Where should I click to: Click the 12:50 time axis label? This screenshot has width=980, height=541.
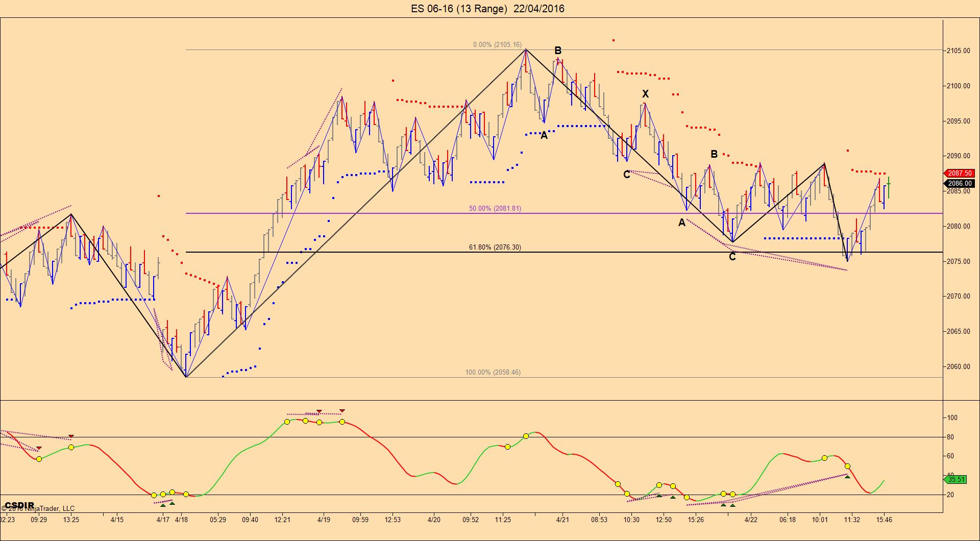tap(664, 520)
